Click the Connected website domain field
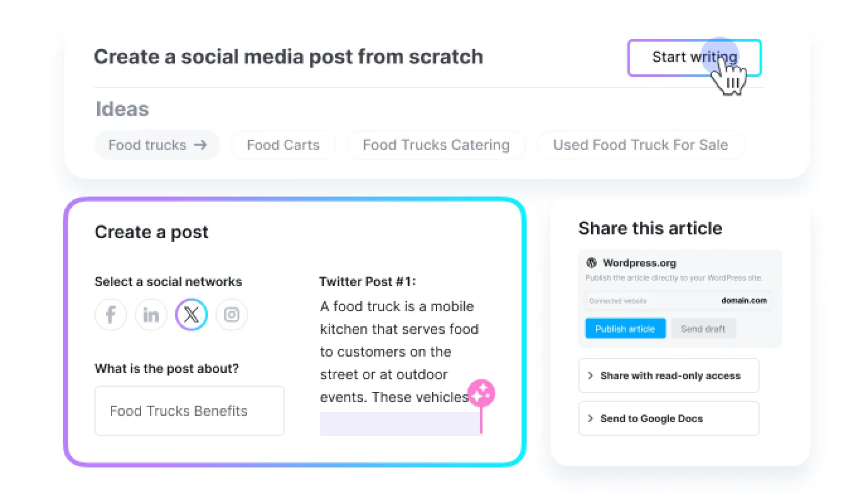The width and height of the screenshot is (863, 504). (678, 301)
